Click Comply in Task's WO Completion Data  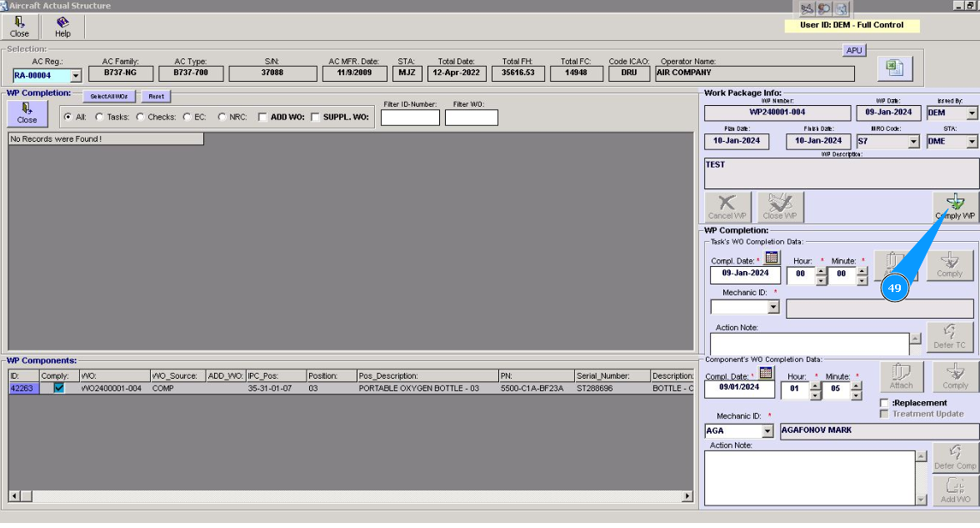[949, 265]
